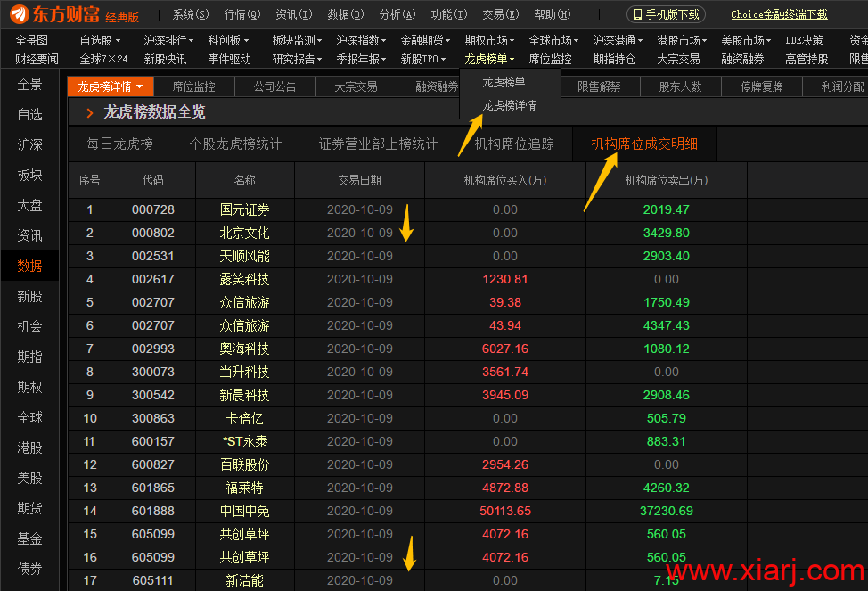Select the 个股龙虎榜统计 sub-tab
The image size is (868, 591).
pyautogui.click(x=235, y=144)
